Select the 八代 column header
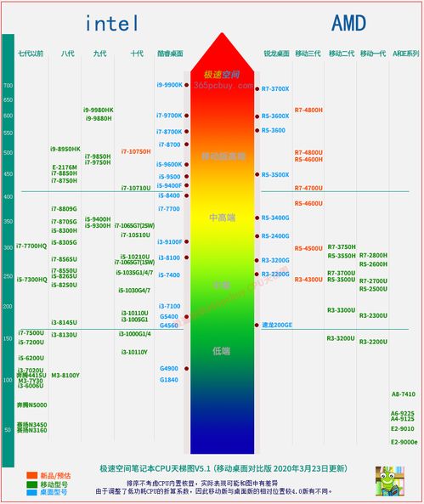This screenshot has width=424, height=504. click(x=67, y=54)
